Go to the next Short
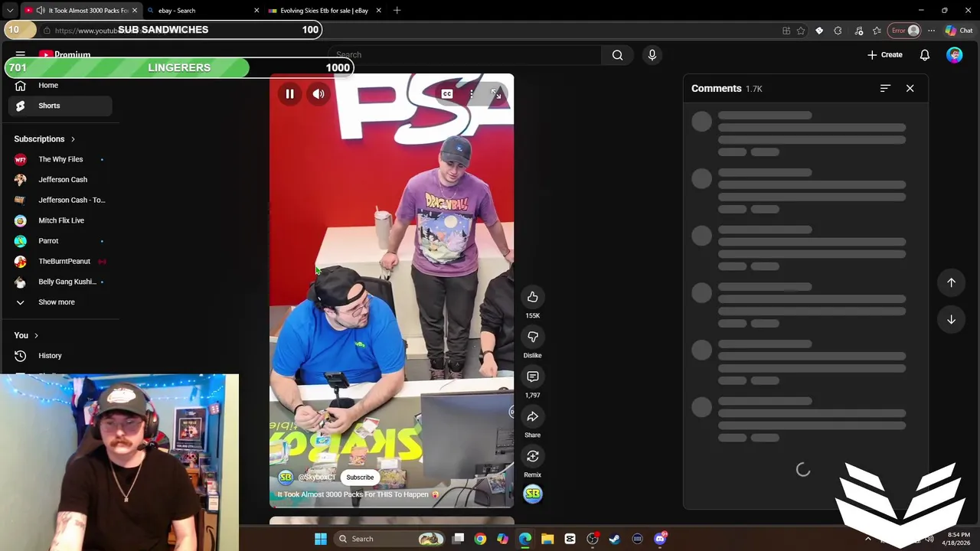 (951, 319)
